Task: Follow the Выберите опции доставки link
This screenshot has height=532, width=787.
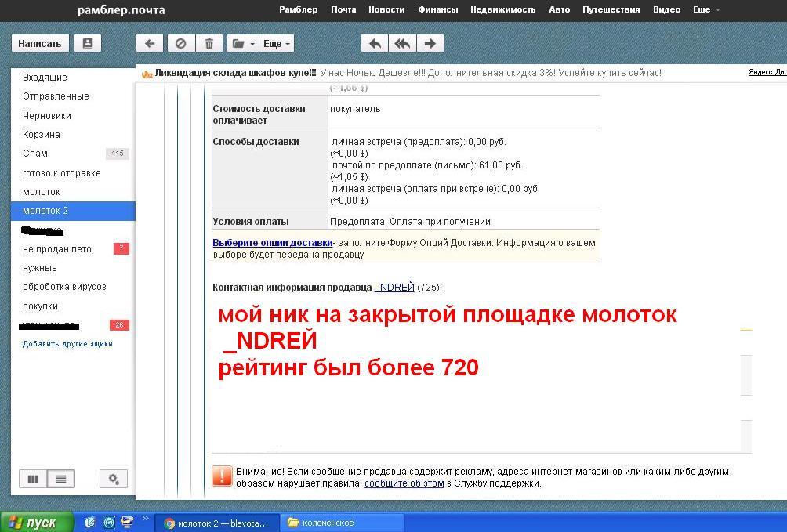Action: 273,242
